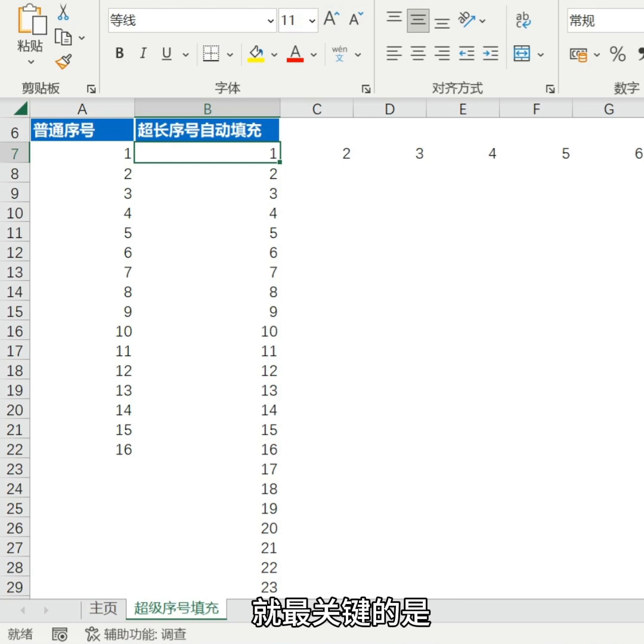Image resolution: width=644 pixels, height=644 pixels.
Task: Toggle Center alignment
Action: [418, 54]
